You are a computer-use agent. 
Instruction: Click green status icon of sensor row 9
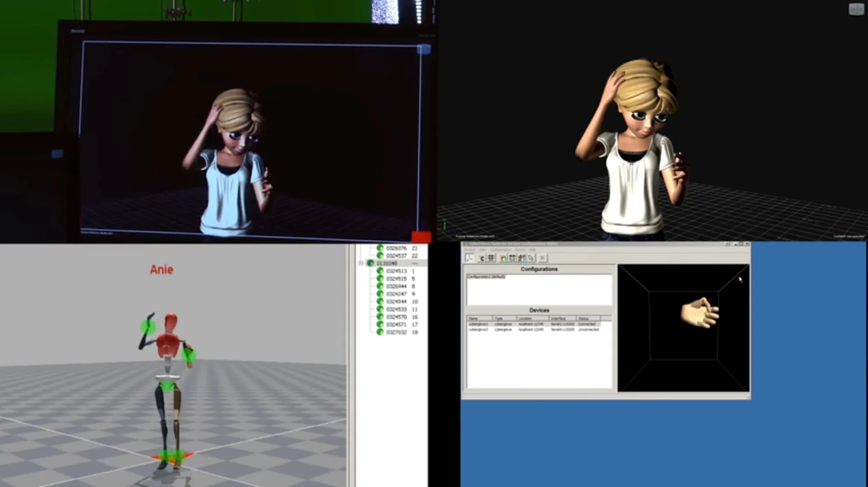[380, 294]
